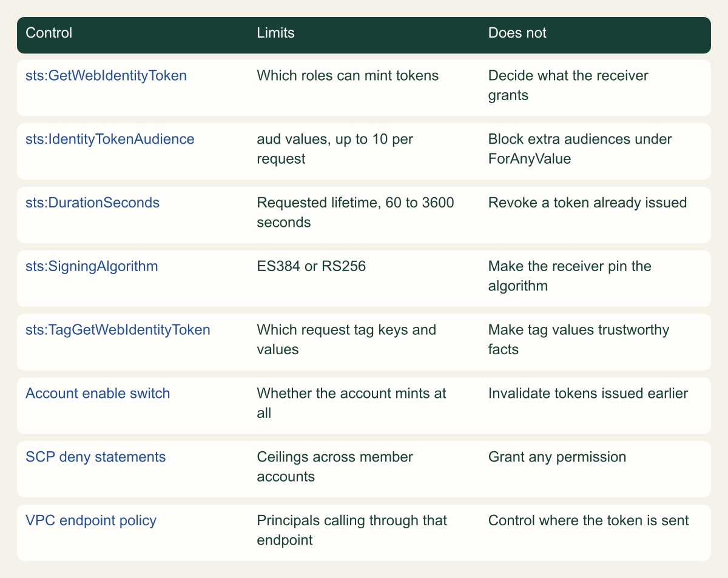Click the 'Limits' column header

point(276,33)
